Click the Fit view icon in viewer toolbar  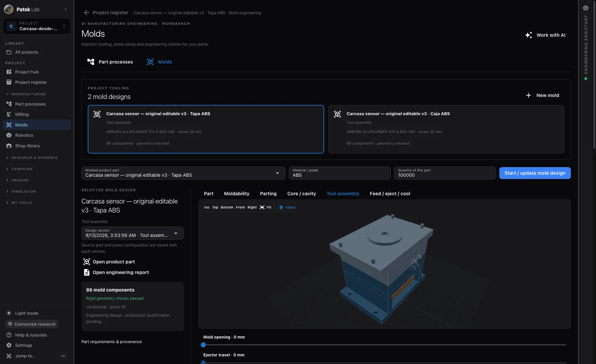tap(262, 207)
